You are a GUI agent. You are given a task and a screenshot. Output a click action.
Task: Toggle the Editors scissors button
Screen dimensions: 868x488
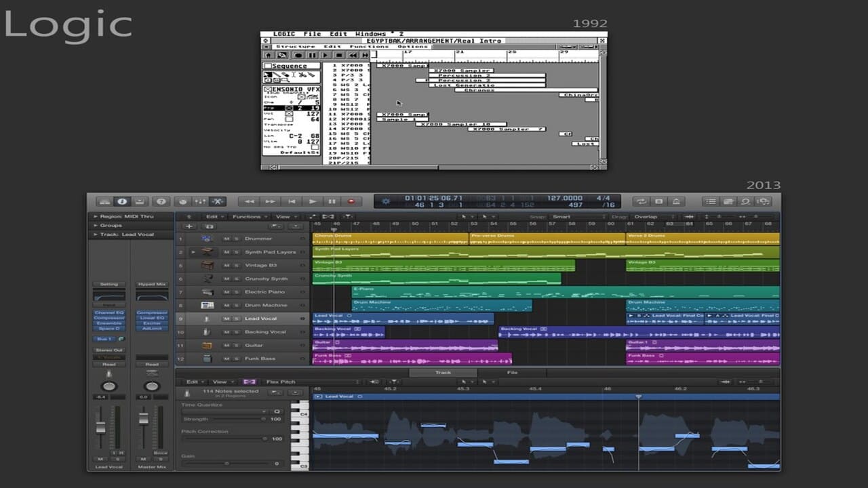(x=217, y=201)
